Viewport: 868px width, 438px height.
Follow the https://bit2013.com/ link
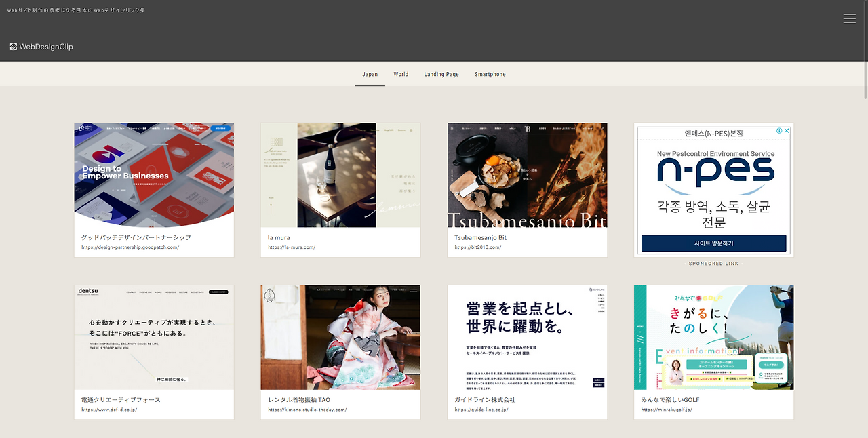[478, 247]
